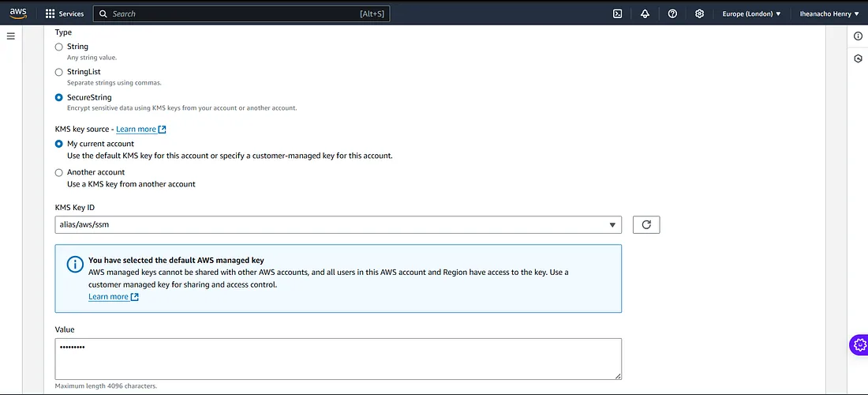The height and width of the screenshot is (395, 868).
Task: Expand the KMS Key ID dropdown
Action: coord(339,225)
